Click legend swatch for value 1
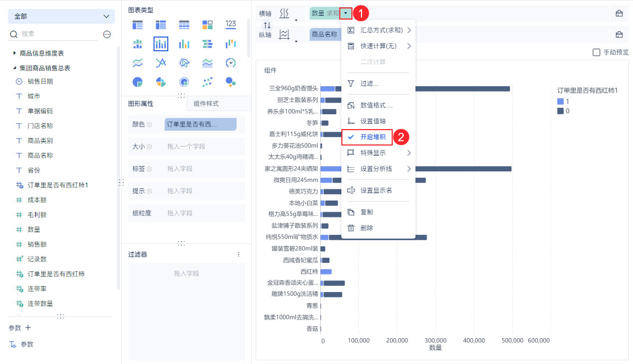633x364 pixels. (560, 101)
